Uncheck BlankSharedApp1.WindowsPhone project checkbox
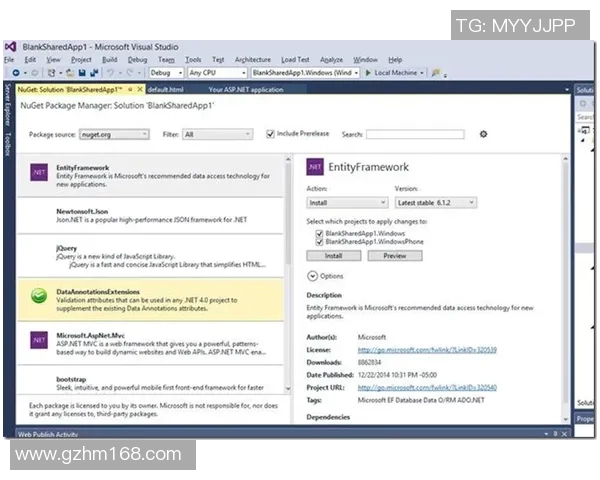 coord(319,242)
